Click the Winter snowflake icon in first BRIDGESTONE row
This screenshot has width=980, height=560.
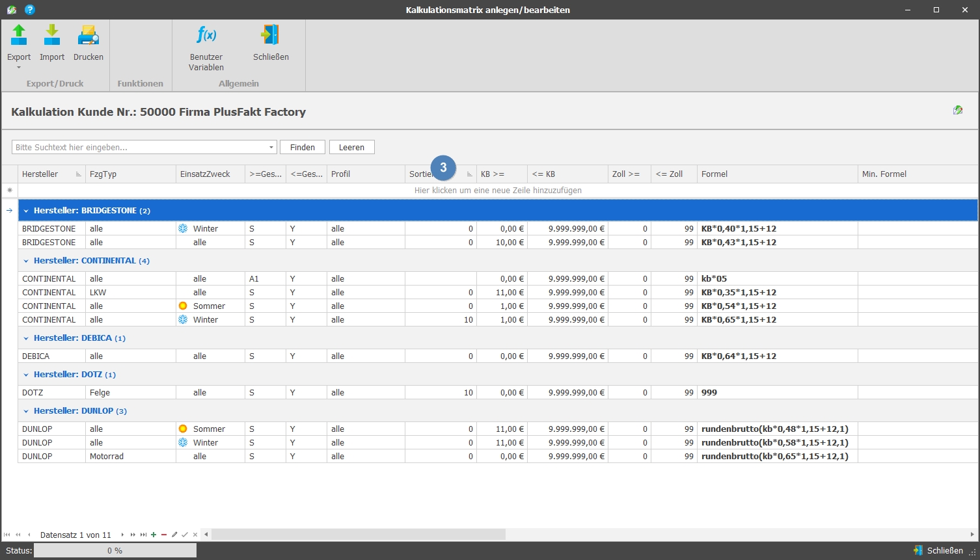tap(183, 228)
